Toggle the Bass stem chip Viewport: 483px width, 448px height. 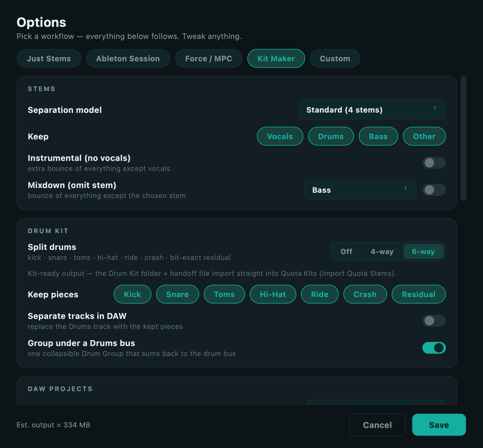click(378, 136)
